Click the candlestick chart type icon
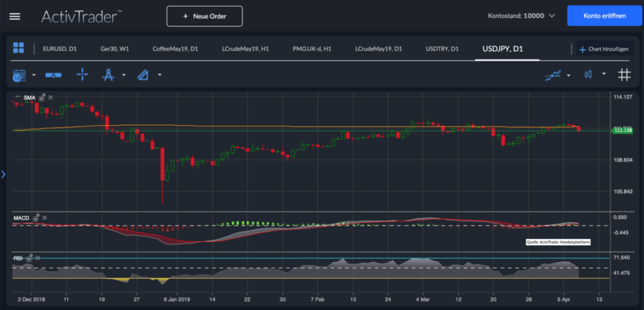The width and height of the screenshot is (644, 310). click(x=588, y=74)
